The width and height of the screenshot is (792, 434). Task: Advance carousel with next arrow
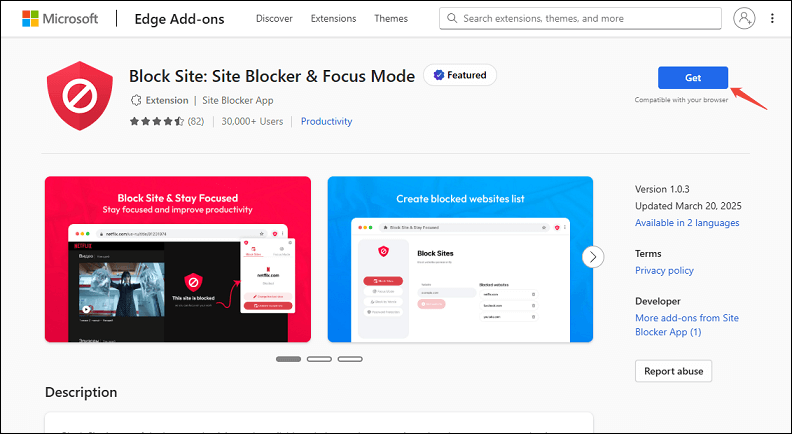pyautogui.click(x=593, y=257)
